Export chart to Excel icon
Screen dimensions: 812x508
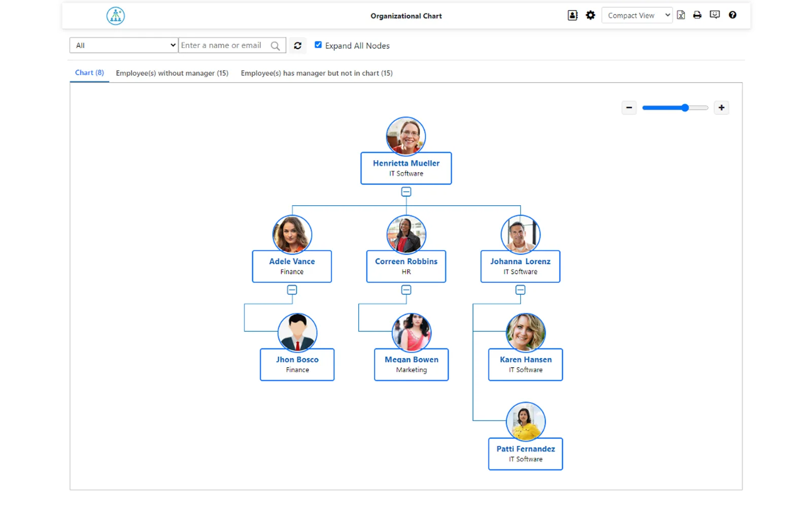681,15
